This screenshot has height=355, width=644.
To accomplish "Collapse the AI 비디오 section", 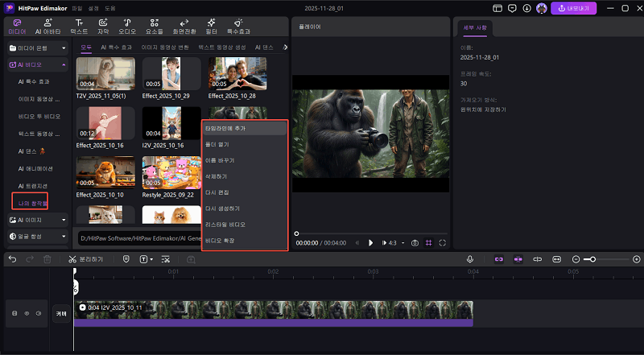I will [62, 64].
